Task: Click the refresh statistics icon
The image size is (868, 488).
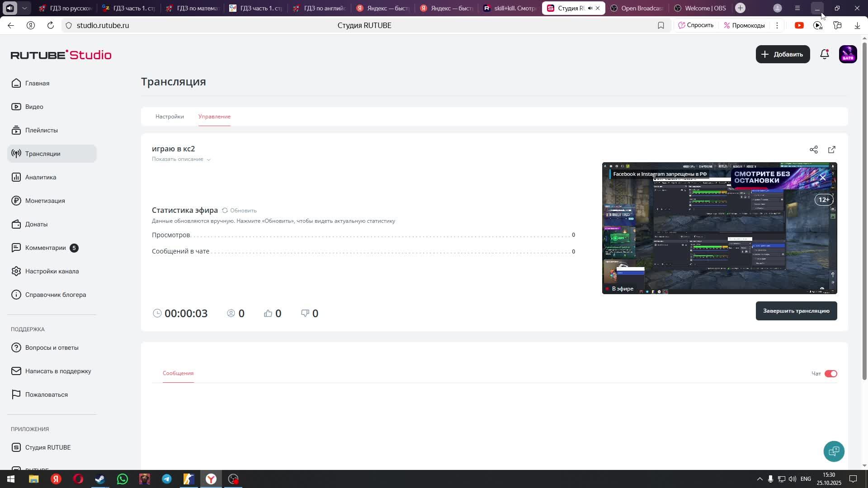Action: [x=225, y=211]
